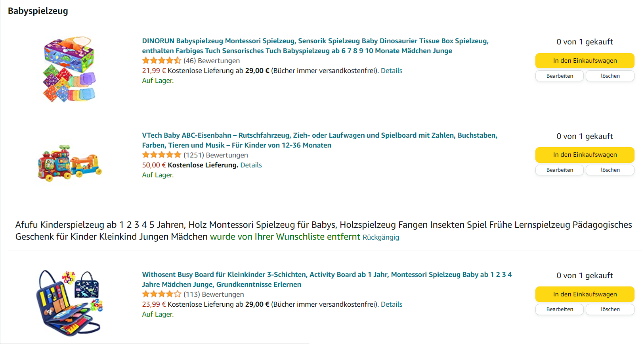Click the Withosent Busy Board star rating
The image size is (644, 344).
(x=162, y=294)
